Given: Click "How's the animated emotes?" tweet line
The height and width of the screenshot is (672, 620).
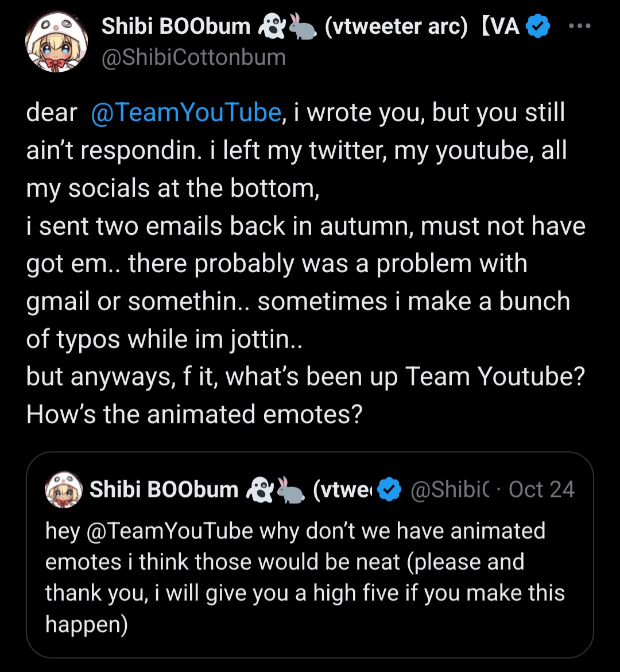Looking at the screenshot, I should (x=195, y=414).
